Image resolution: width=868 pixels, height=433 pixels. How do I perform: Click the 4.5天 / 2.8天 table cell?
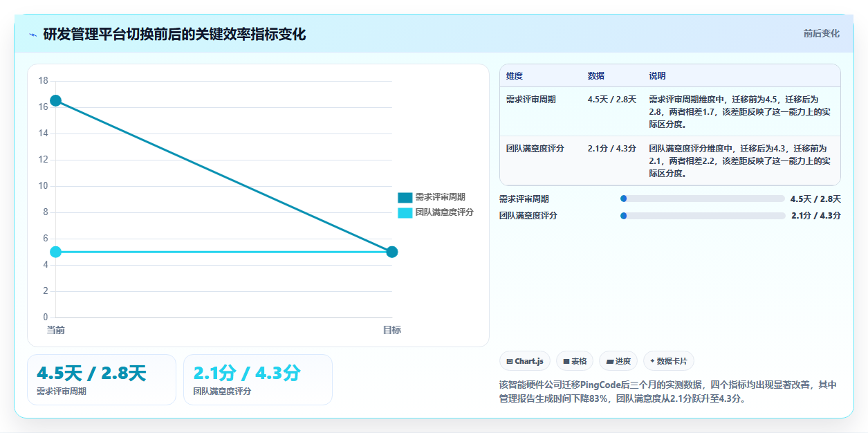612,100
